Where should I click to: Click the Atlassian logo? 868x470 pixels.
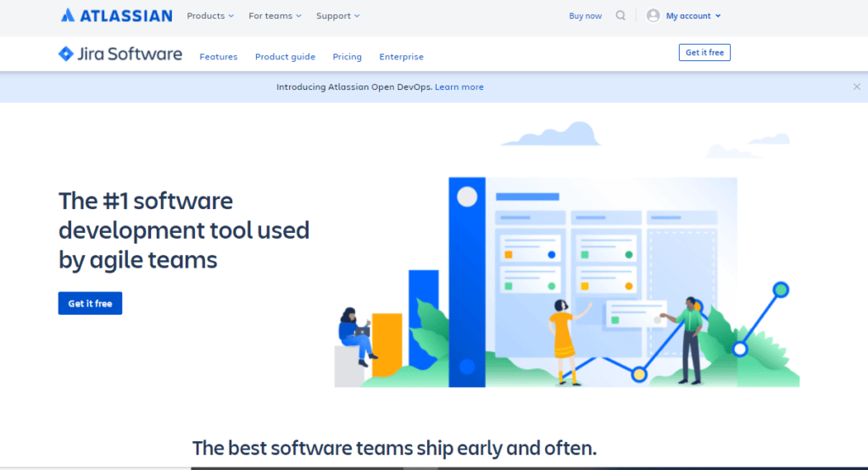pyautogui.click(x=116, y=15)
